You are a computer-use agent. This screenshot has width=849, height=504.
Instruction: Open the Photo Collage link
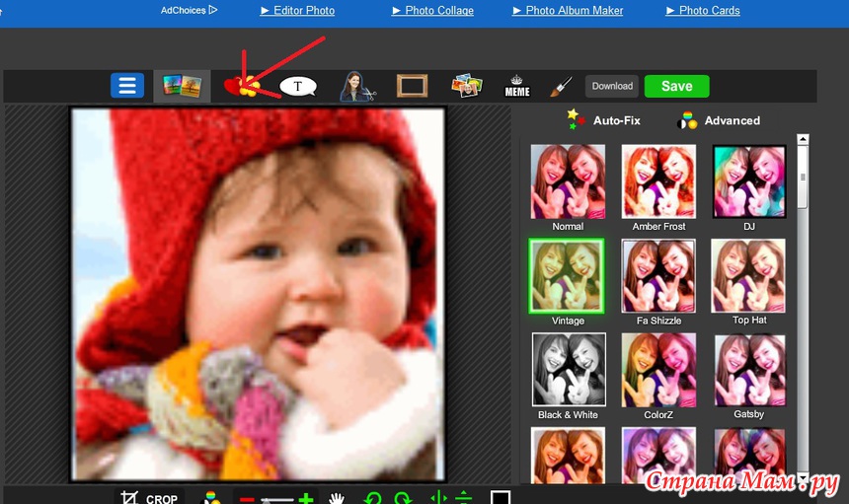click(x=432, y=10)
